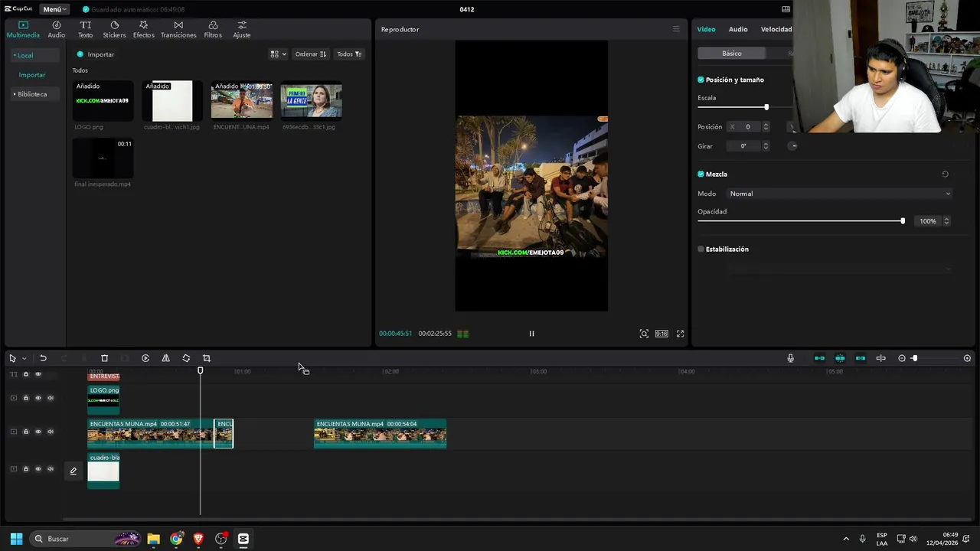Viewport: 980px width, 551px height.
Task: Switch to the Audio properties tab
Action: click(738, 29)
